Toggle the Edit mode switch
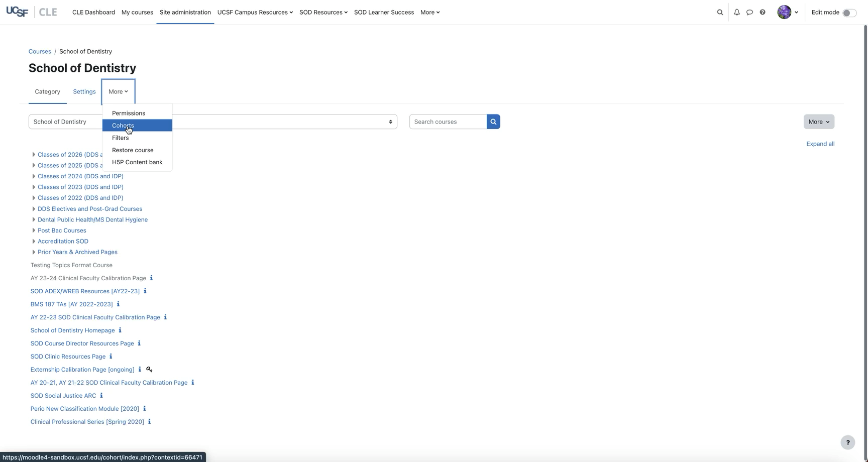The width and height of the screenshot is (868, 462). (849, 13)
